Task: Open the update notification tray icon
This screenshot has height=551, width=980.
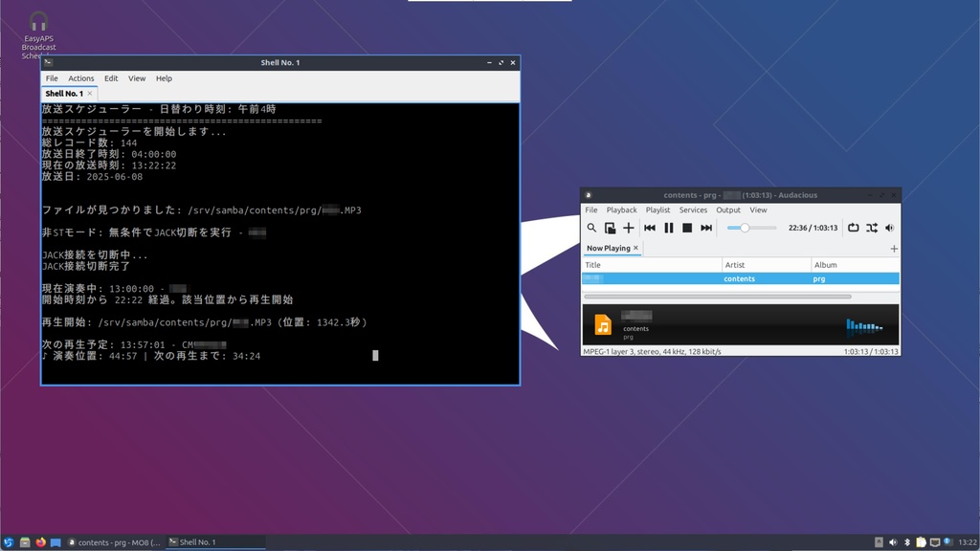Action: tap(948, 541)
